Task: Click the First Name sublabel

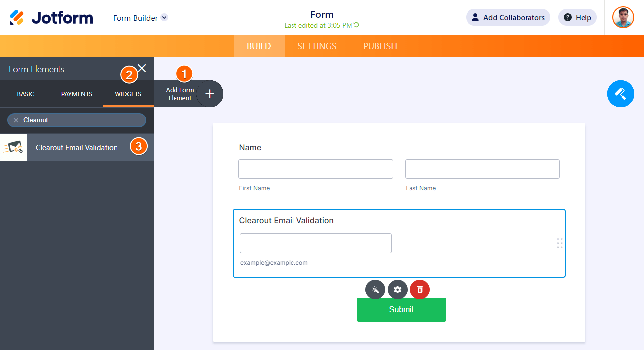Action: click(x=254, y=188)
